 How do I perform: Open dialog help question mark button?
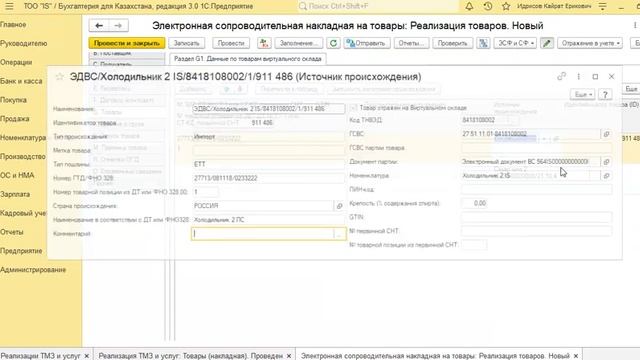[605, 94]
